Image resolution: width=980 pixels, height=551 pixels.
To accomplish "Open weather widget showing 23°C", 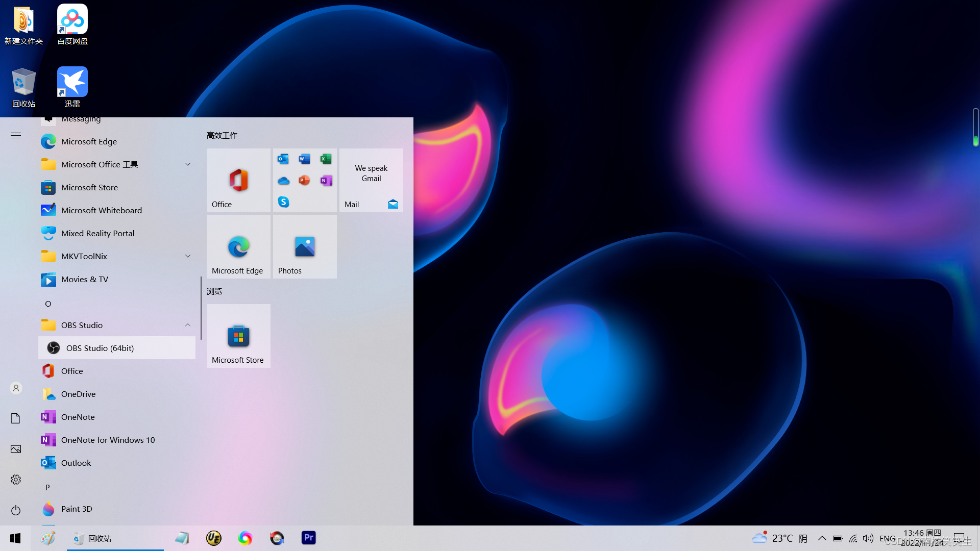I will pos(779,538).
